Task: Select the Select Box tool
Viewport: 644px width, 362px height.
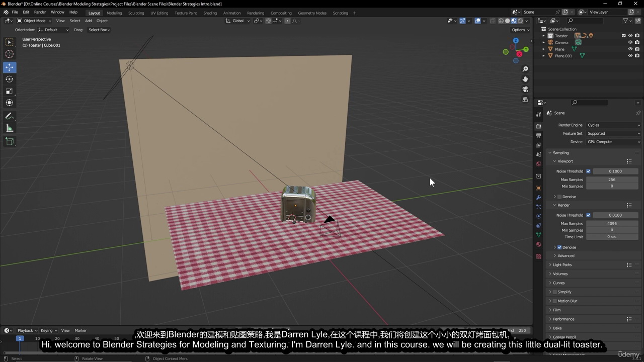Action: 10,43
